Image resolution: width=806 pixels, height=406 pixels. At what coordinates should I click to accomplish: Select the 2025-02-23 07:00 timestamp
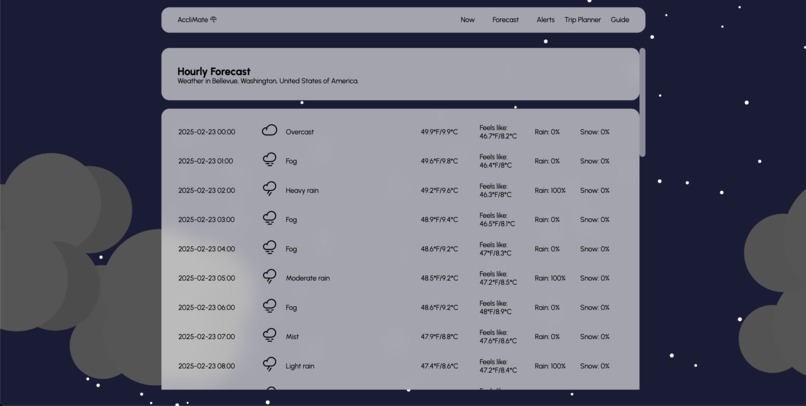pos(207,337)
